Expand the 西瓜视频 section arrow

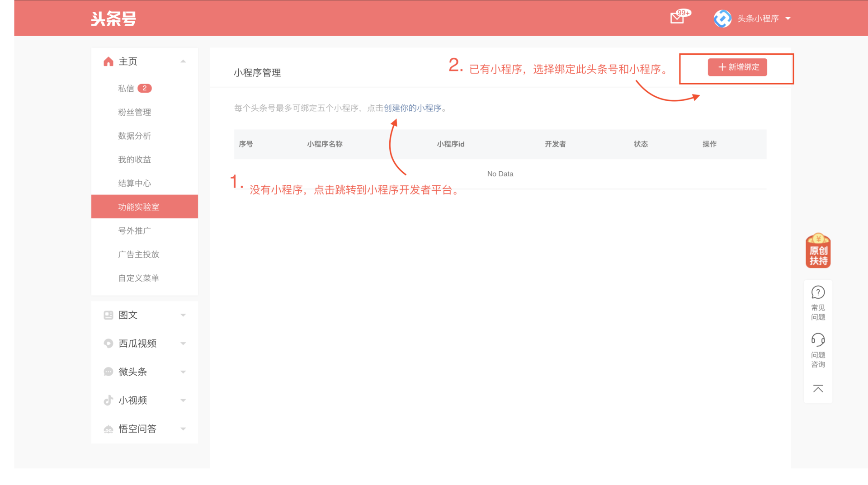click(183, 344)
